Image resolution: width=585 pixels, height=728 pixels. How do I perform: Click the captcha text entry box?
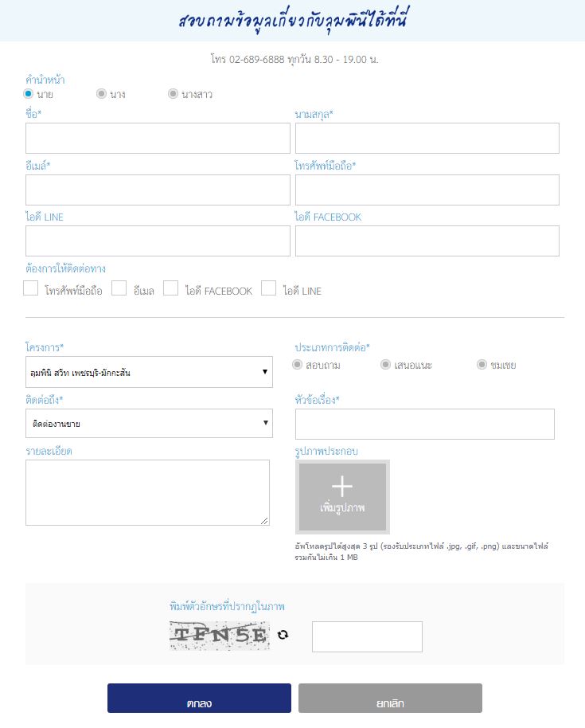coord(367,636)
